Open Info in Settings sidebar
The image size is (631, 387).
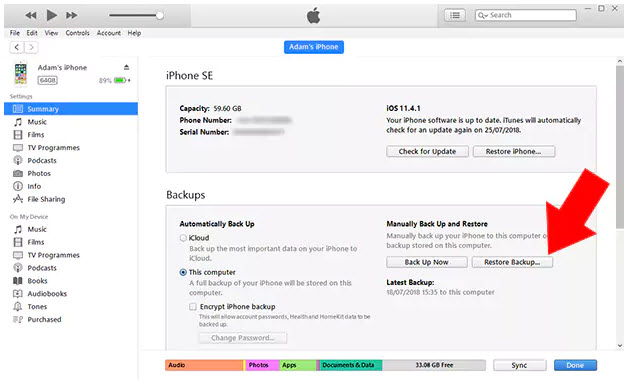click(34, 186)
